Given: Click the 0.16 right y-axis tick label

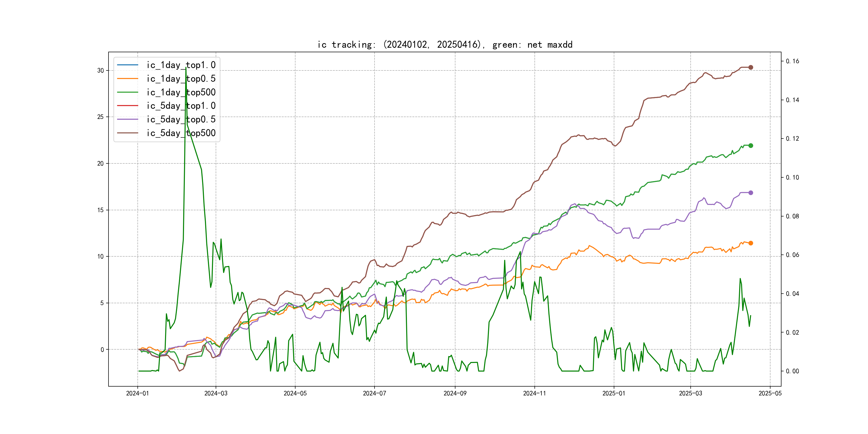Looking at the screenshot, I should pos(792,61).
